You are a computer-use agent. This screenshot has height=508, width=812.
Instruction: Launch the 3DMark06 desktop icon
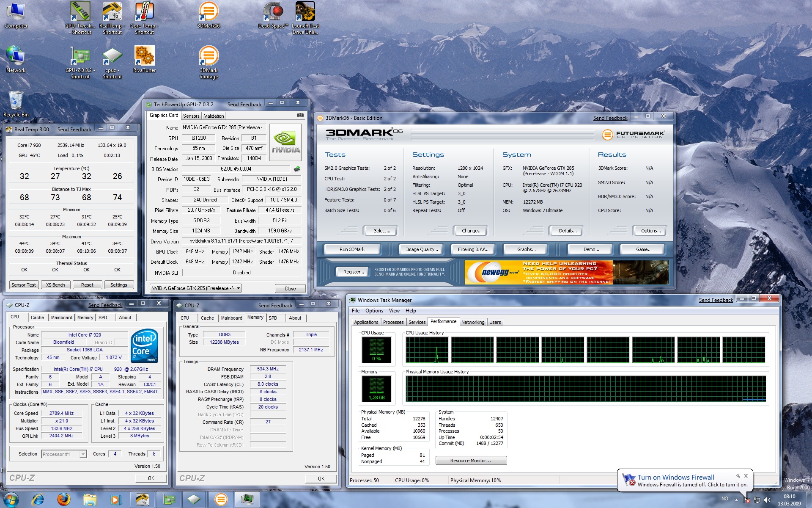(x=208, y=15)
